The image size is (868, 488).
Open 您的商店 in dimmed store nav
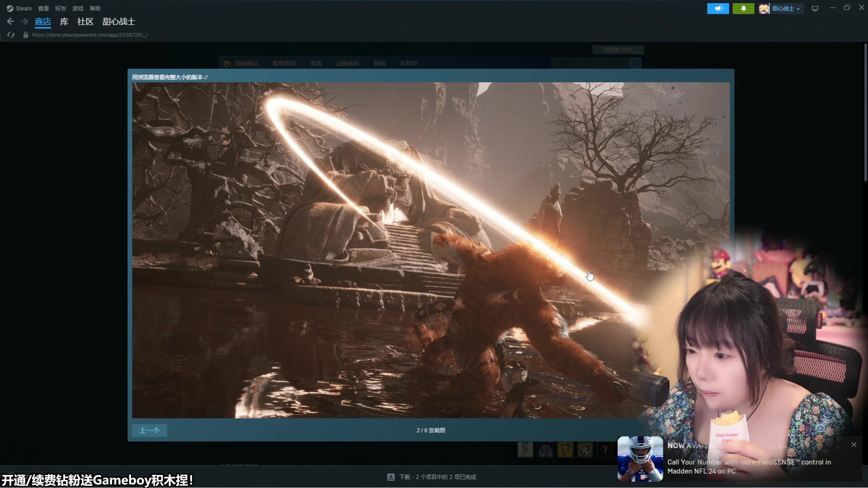[x=247, y=64]
